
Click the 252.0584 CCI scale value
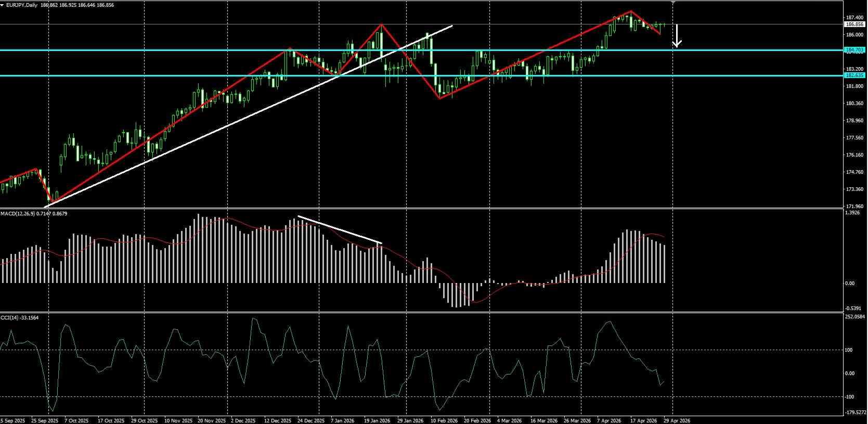pos(854,317)
